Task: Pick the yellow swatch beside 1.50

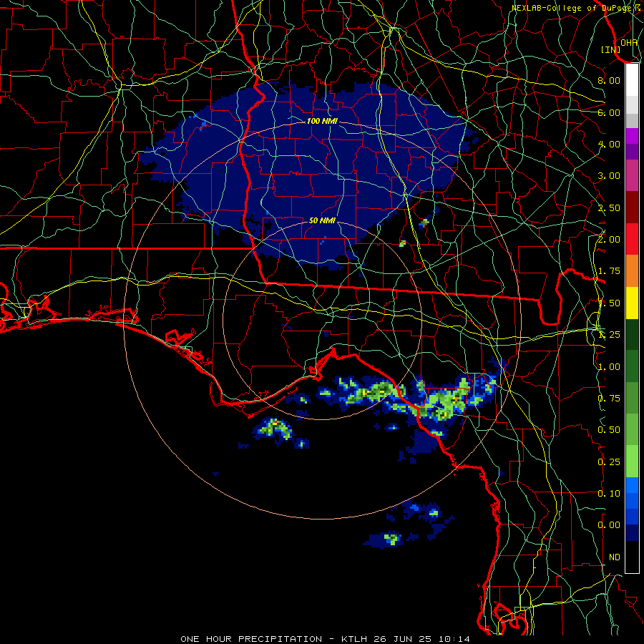Action: click(632, 303)
